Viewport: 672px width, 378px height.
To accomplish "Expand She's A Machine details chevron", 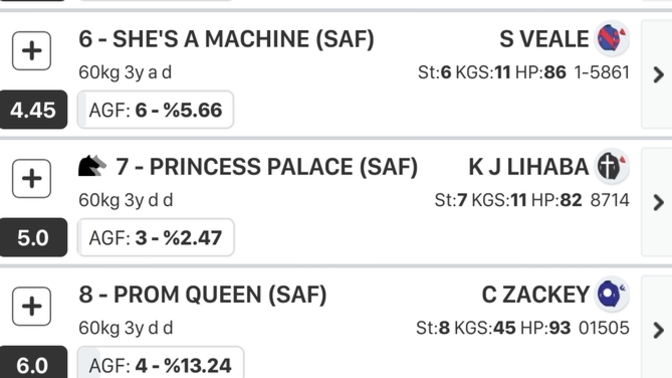I will click(x=658, y=75).
